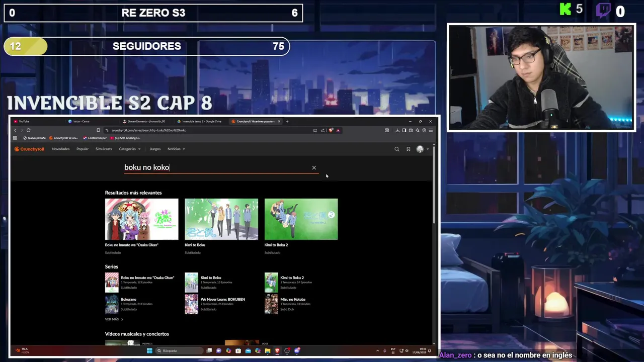Toggle the browser sidebar panel icon

pos(404,130)
